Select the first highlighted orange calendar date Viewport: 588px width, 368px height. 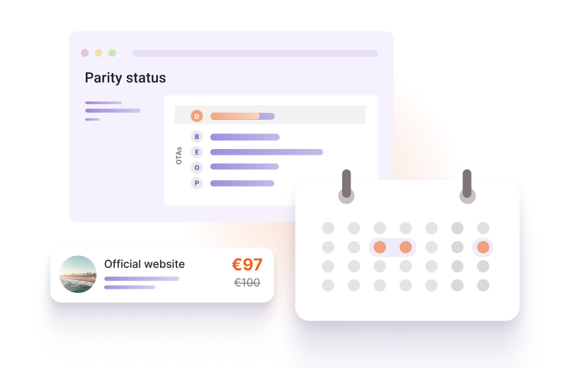pyautogui.click(x=380, y=247)
